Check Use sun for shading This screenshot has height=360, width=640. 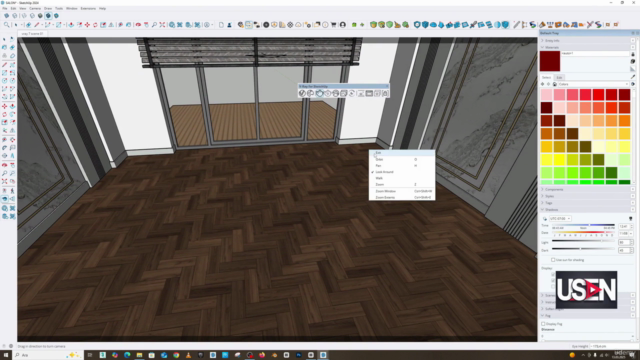pos(553,260)
